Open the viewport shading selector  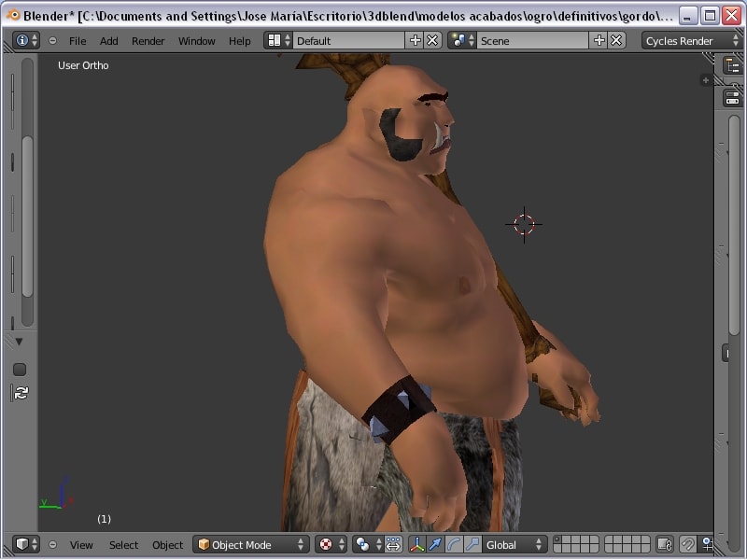pos(331,544)
